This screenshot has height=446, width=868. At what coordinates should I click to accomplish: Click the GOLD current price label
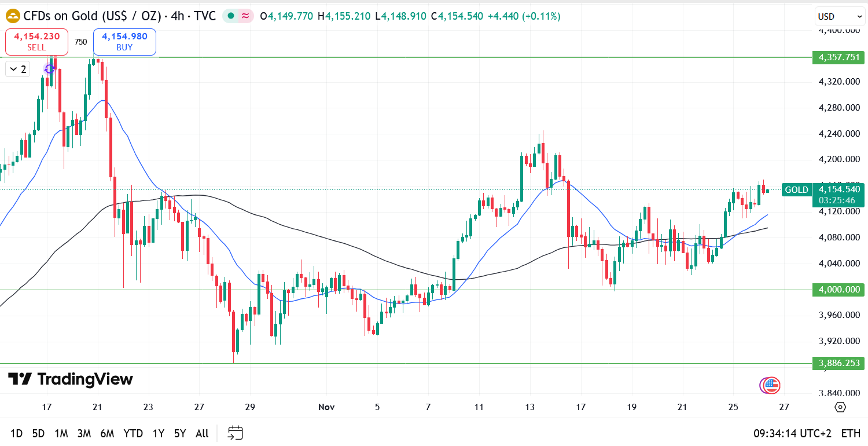pos(796,190)
